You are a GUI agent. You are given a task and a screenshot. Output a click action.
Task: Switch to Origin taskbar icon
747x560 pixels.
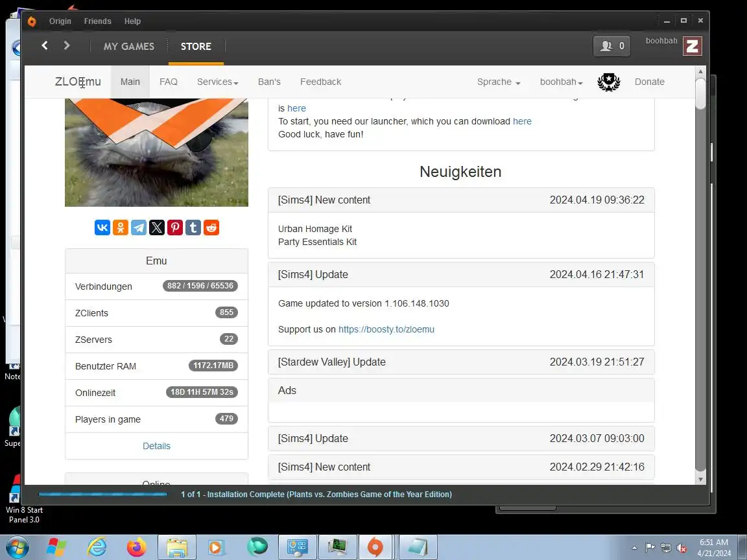pyautogui.click(x=375, y=548)
